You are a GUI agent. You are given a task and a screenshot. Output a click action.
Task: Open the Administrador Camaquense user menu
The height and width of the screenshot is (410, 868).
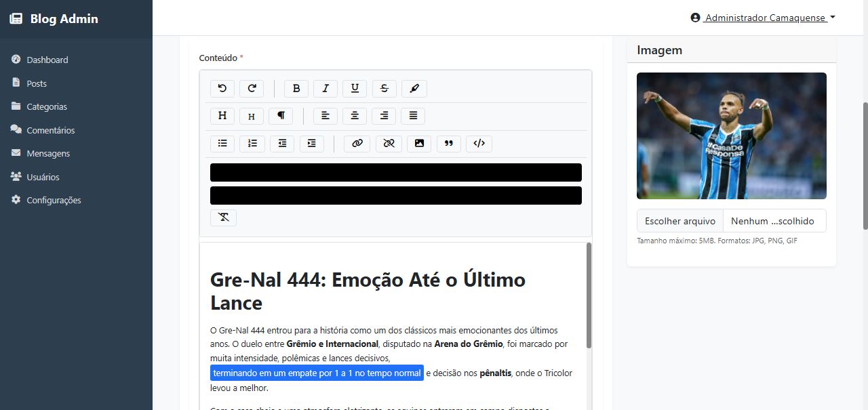pos(763,18)
